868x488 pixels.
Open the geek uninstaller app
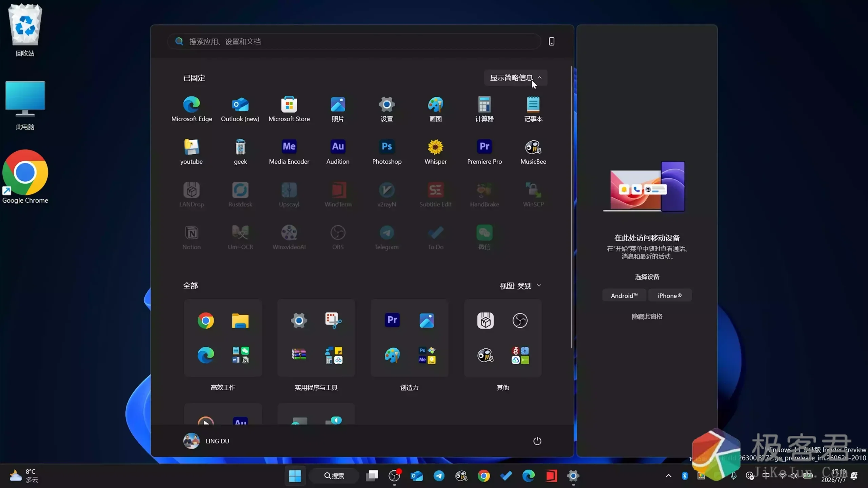pyautogui.click(x=240, y=152)
